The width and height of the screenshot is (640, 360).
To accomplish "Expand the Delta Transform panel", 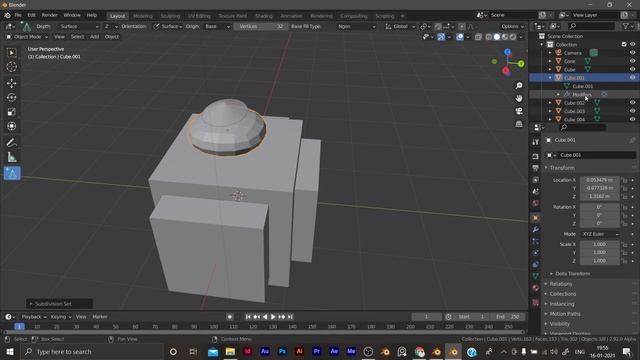I will (x=573, y=273).
